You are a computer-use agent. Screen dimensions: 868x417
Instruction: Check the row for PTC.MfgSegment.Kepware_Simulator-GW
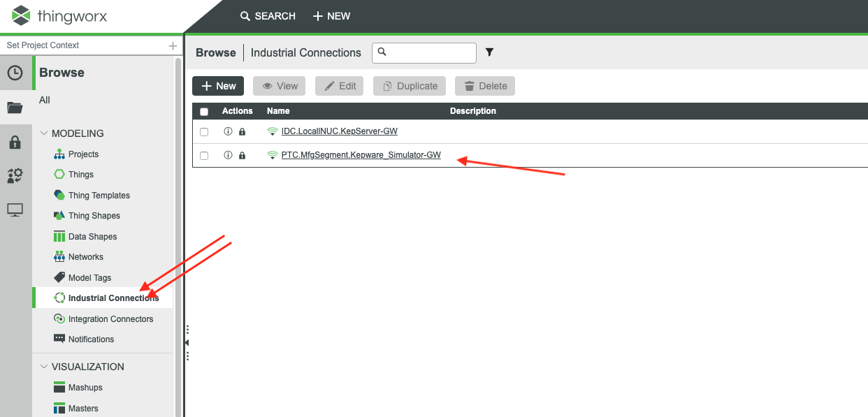click(x=203, y=155)
